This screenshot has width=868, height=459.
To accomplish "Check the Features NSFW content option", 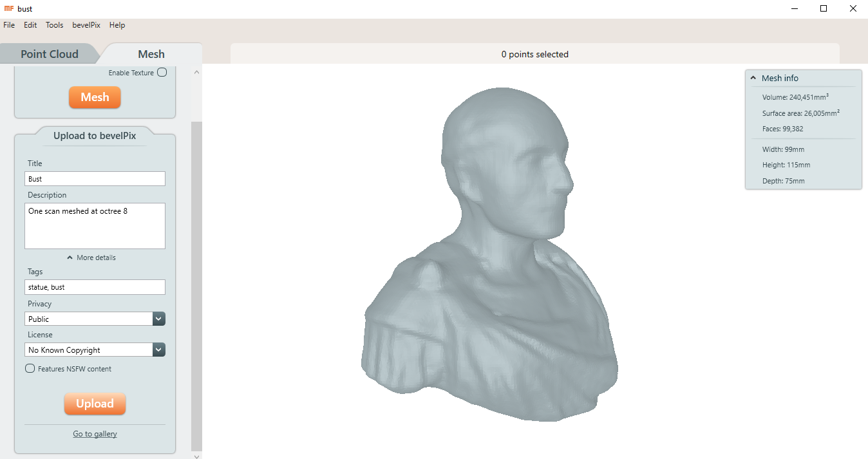I will (30, 369).
